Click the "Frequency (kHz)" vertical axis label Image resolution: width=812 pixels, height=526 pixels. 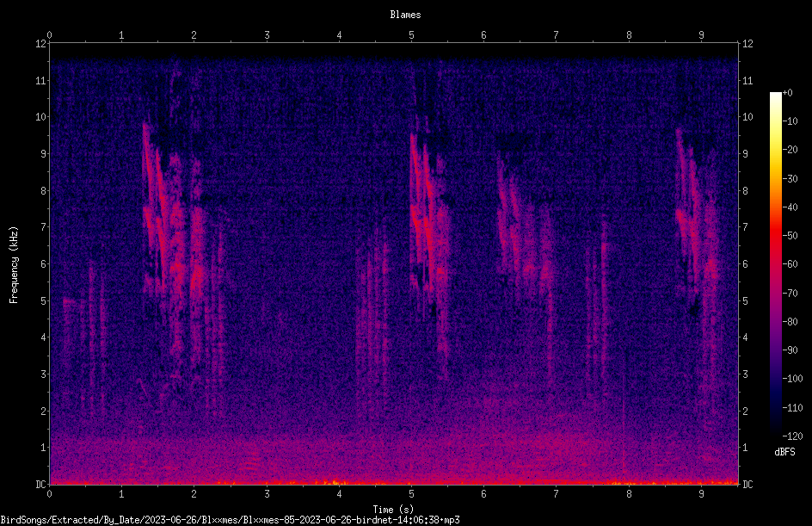(x=14, y=265)
